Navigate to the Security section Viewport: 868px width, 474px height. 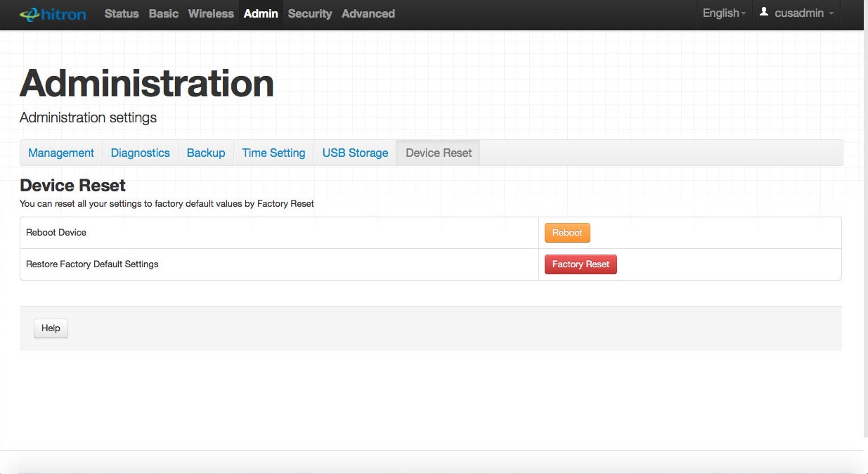click(309, 13)
